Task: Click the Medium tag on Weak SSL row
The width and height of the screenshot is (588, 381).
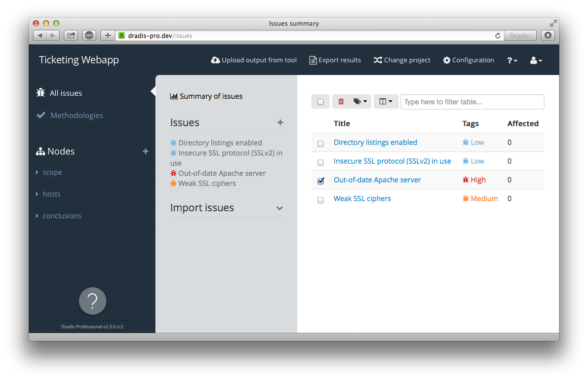Action: [x=480, y=199]
